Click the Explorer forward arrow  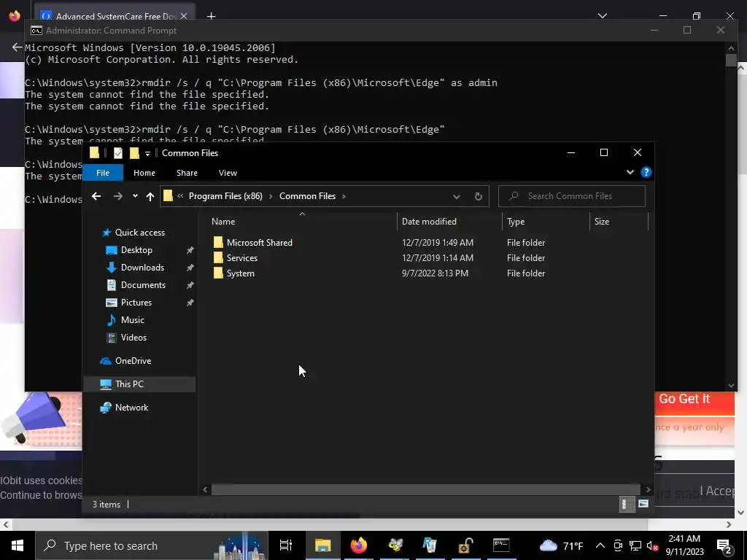point(117,196)
